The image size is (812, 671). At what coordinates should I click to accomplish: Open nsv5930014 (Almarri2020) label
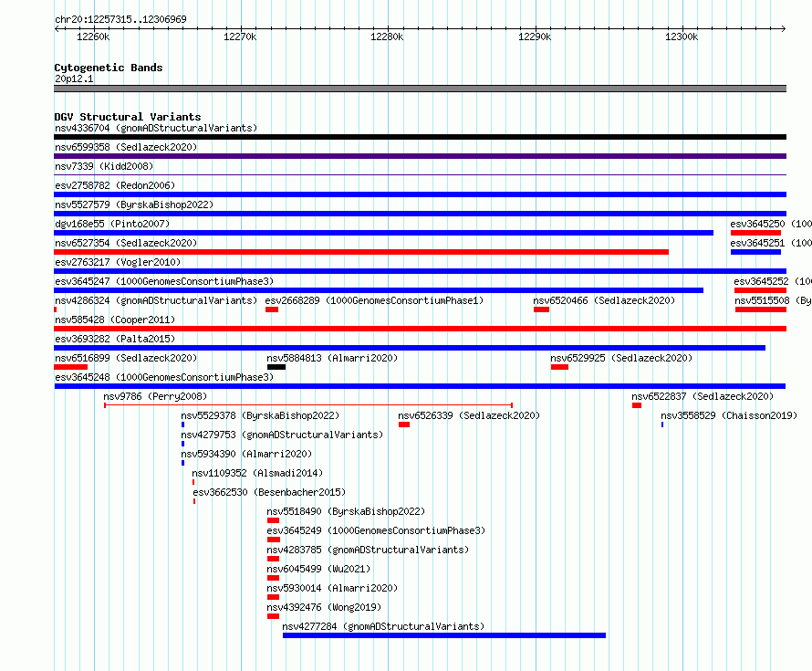pyautogui.click(x=332, y=588)
